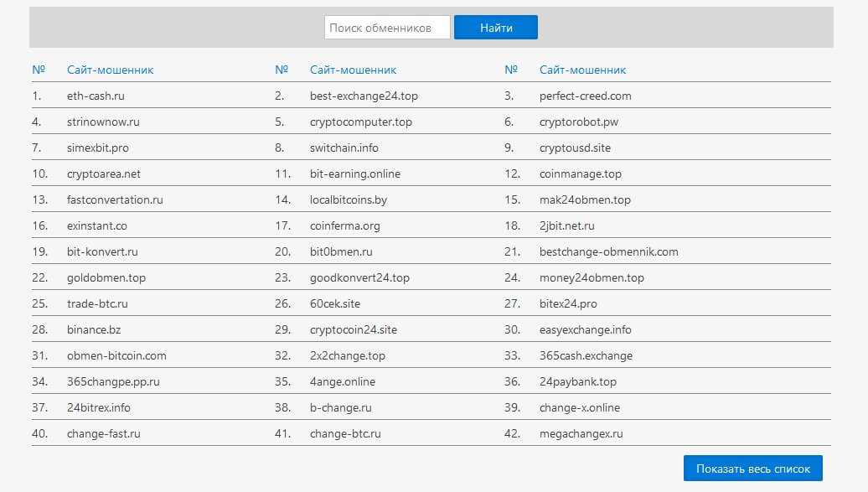Click the first '№' column header

39,70
